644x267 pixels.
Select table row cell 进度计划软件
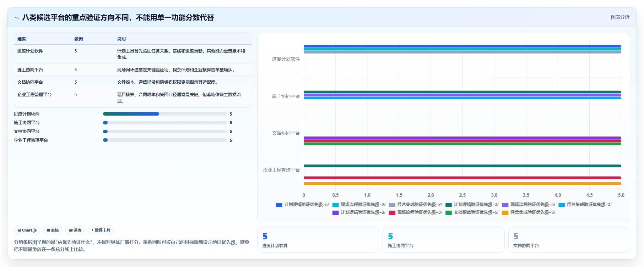pos(30,51)
